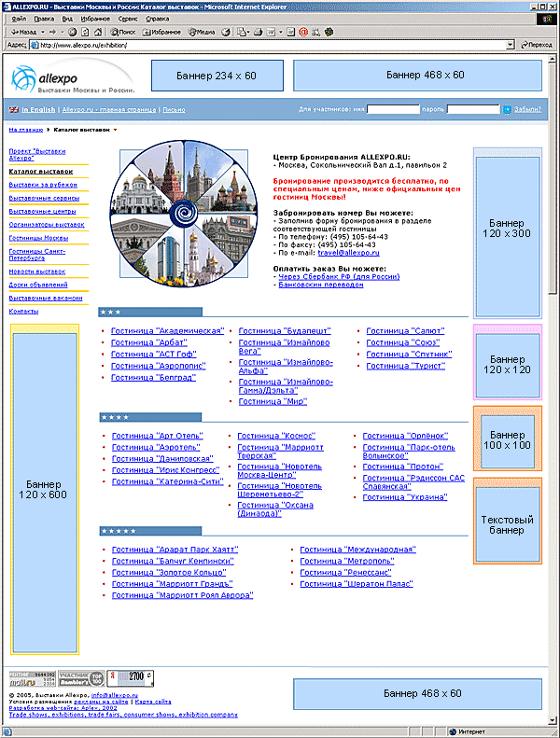Open the History toolbar icon
The image size is (560, 738).
(x=226, y=32)
